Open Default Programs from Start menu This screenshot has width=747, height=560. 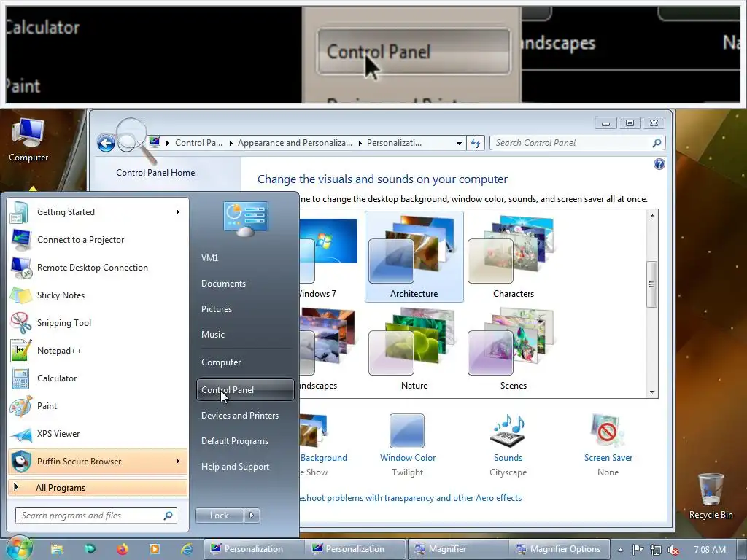coord(234,441)
